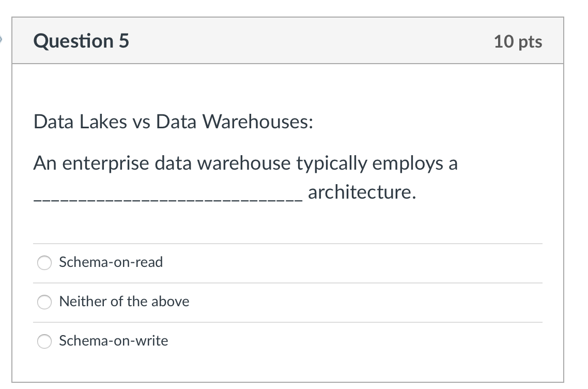
Task: Select the Neither of the above radio button
Action: (x=44, y=303)
